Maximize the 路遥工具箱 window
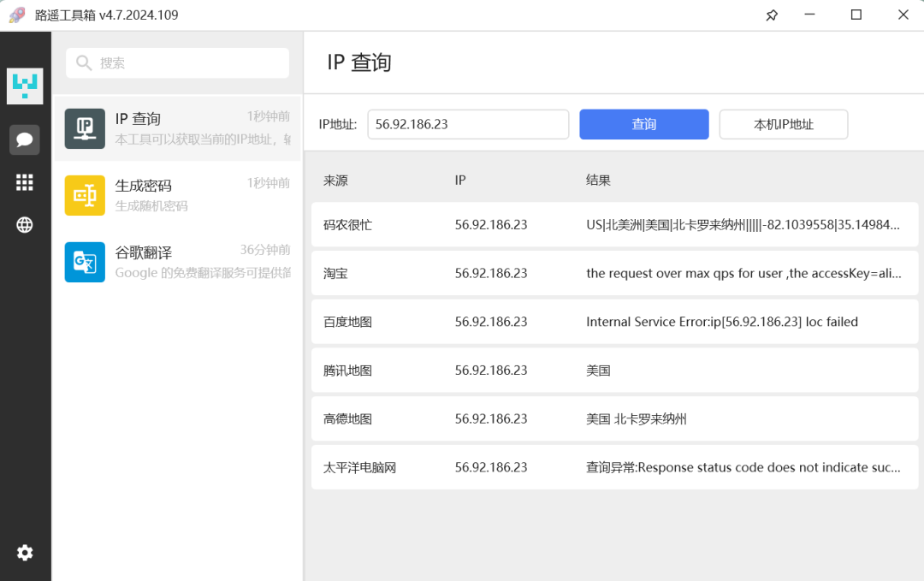 tap(856, 15)
